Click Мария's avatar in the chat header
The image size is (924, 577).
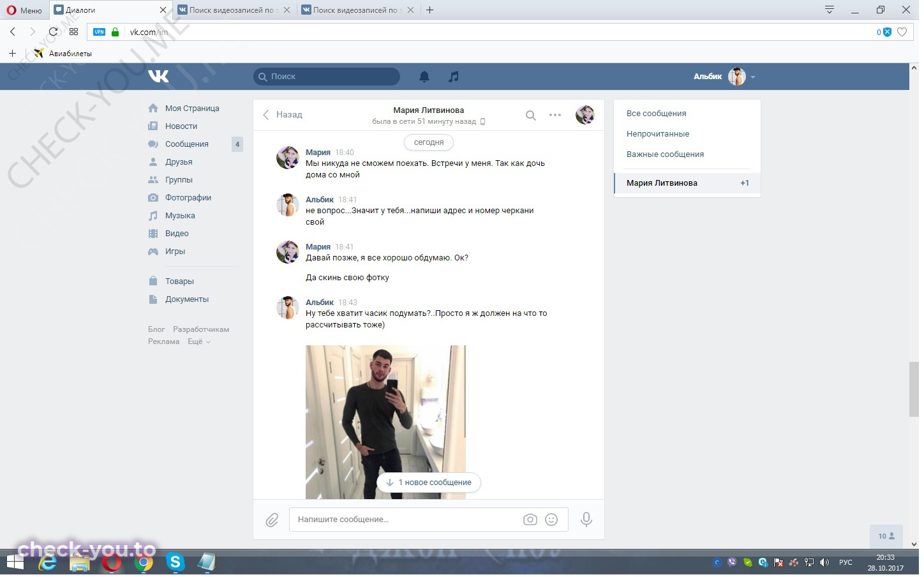[585, 115]
